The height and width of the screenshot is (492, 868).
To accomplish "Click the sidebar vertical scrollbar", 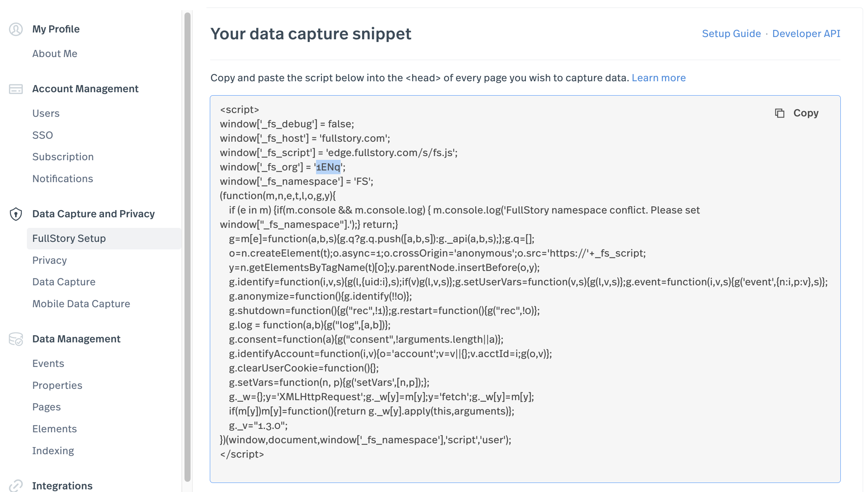I will click(x=188, y=247).
